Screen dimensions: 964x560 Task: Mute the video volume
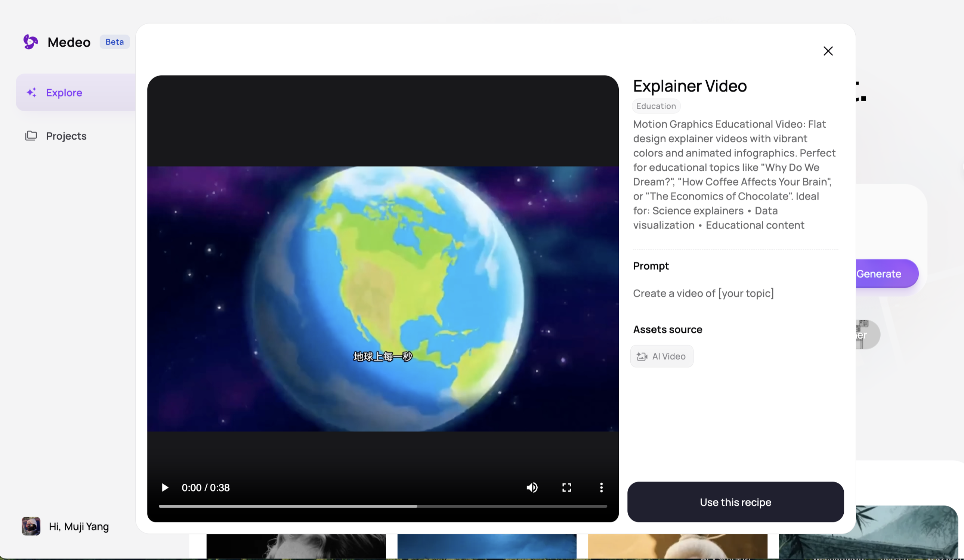[532, 487]
